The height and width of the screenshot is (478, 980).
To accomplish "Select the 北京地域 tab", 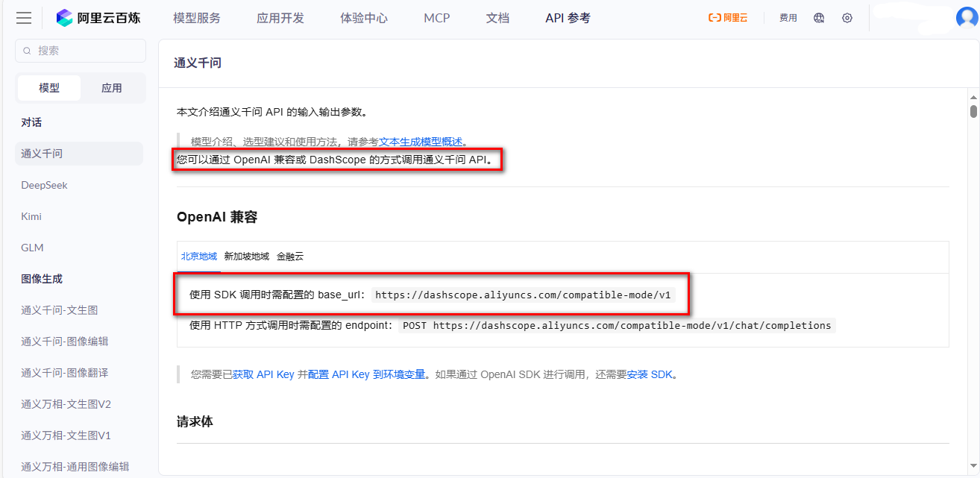I will [x=198, y=256].
